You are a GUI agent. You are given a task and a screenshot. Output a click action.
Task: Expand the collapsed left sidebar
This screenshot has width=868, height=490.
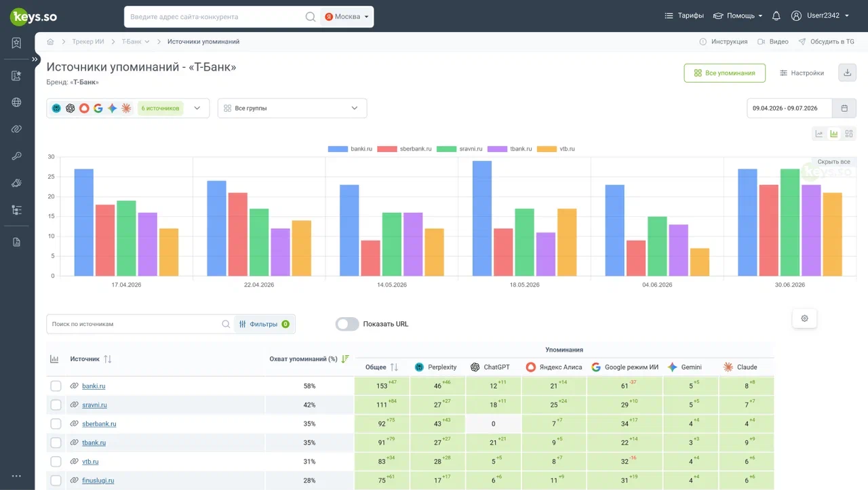[36, 60]
